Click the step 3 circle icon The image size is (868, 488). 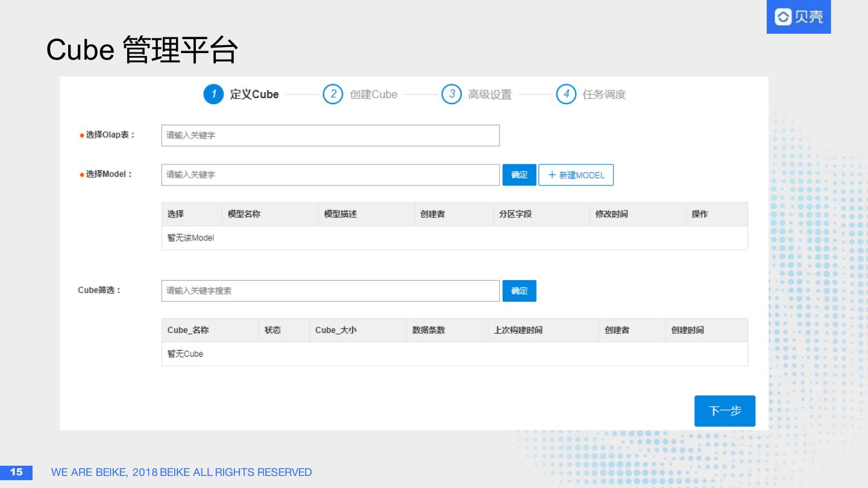click(451, 94)
